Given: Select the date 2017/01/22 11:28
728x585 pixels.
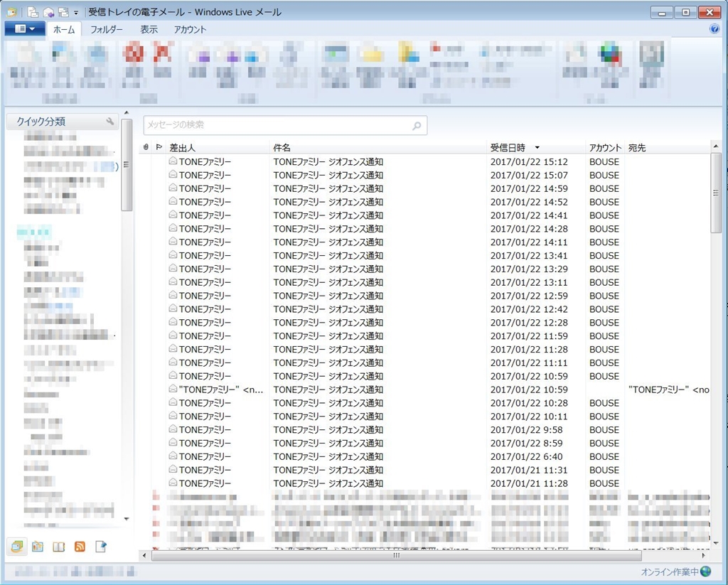Looking at the screenshot, I should pyautogui.click(x=529, y=350).
